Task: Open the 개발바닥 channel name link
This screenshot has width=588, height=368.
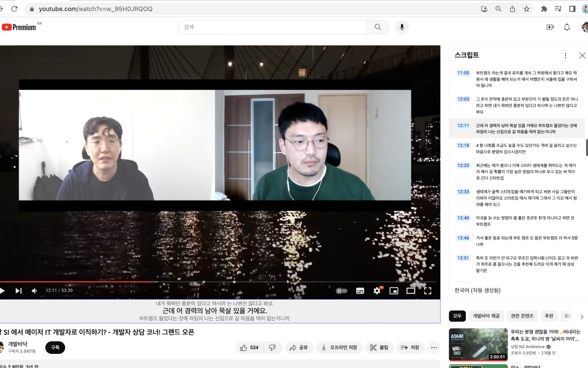Action: [17, 344]
